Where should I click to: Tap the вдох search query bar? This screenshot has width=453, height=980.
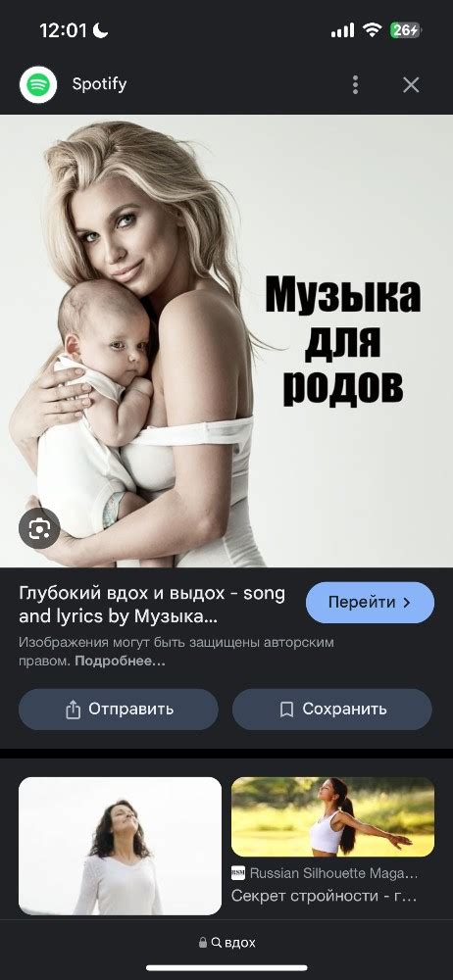tap(226, 943)
